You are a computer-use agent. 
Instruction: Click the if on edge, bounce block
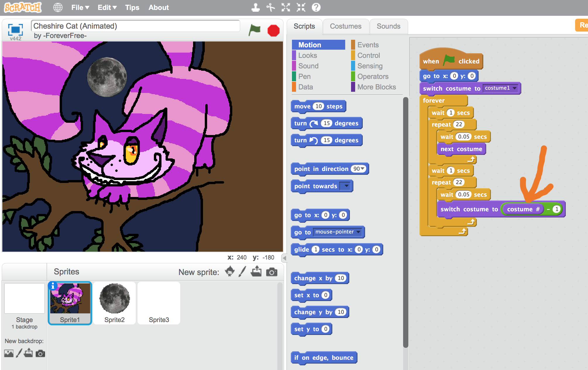coord(324,358)
